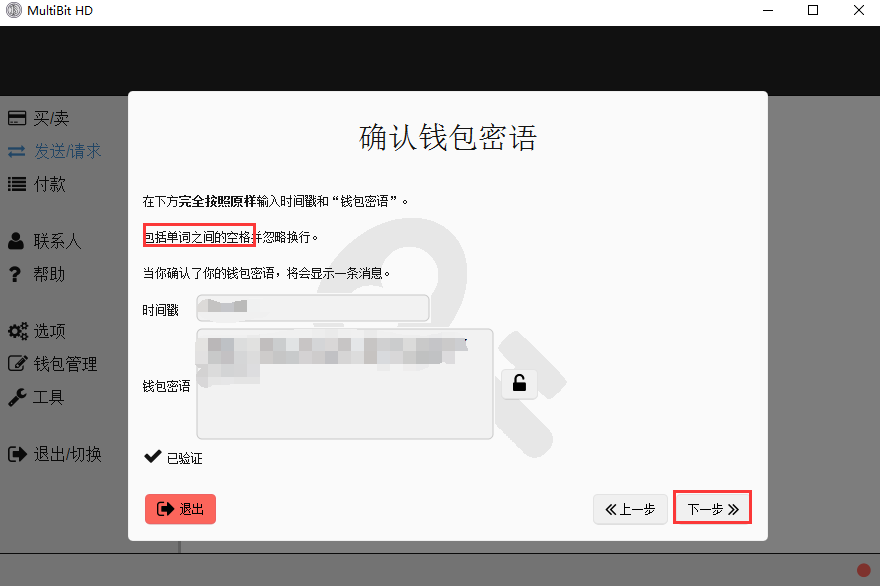Viewport: 880px width, 586px height.
Task: Focus the 钱包密语 text area
Action: click(345, 384)
